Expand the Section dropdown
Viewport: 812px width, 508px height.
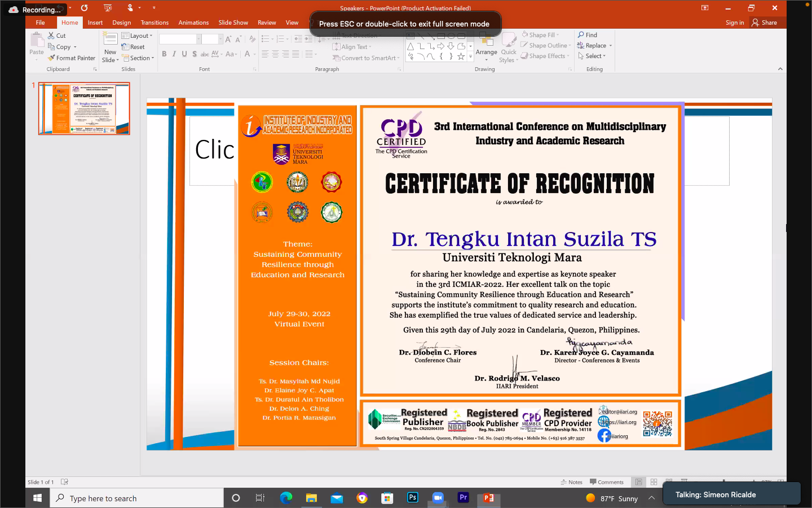138,58
